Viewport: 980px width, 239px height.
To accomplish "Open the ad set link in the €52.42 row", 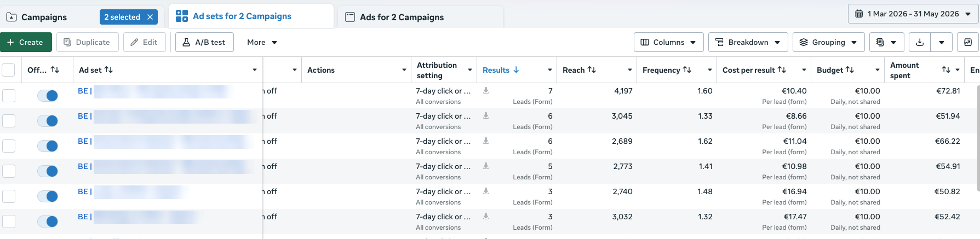I will coord(137,217).
